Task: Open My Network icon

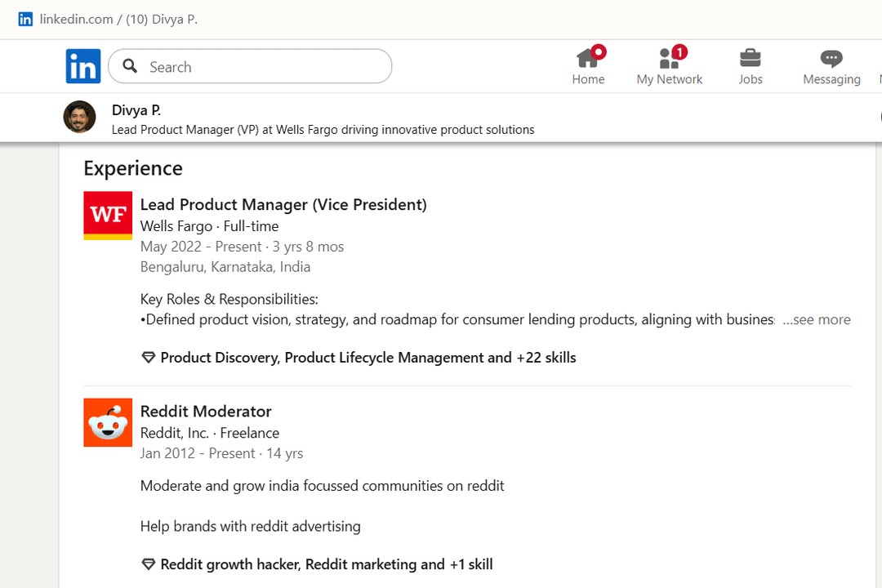Action: pos(669,59)
